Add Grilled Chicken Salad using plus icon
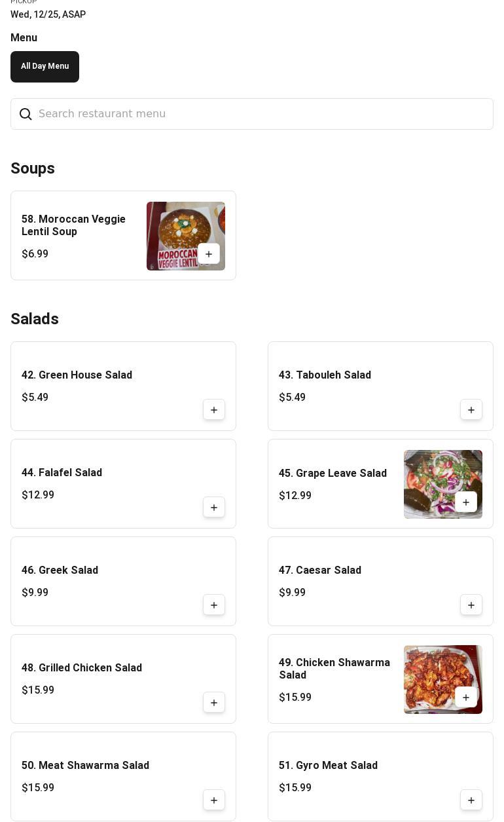 214,703
